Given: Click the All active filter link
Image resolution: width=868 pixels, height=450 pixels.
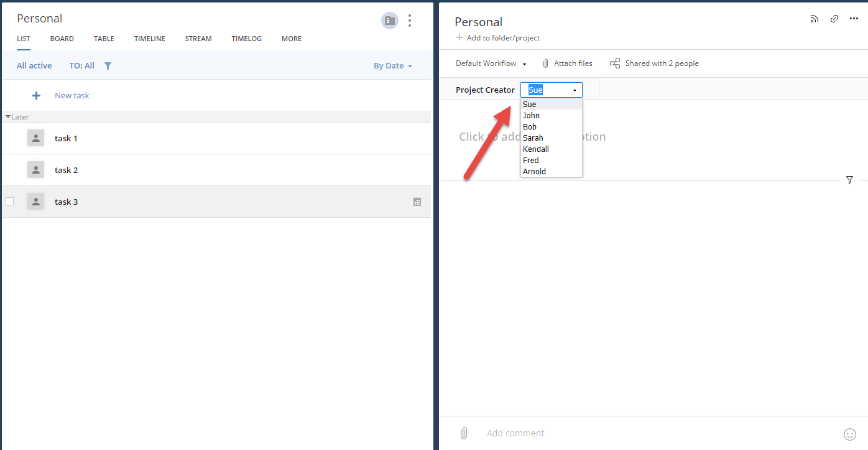Looking at the screenshot, I should pyautogui.click(x=34, y=66).
